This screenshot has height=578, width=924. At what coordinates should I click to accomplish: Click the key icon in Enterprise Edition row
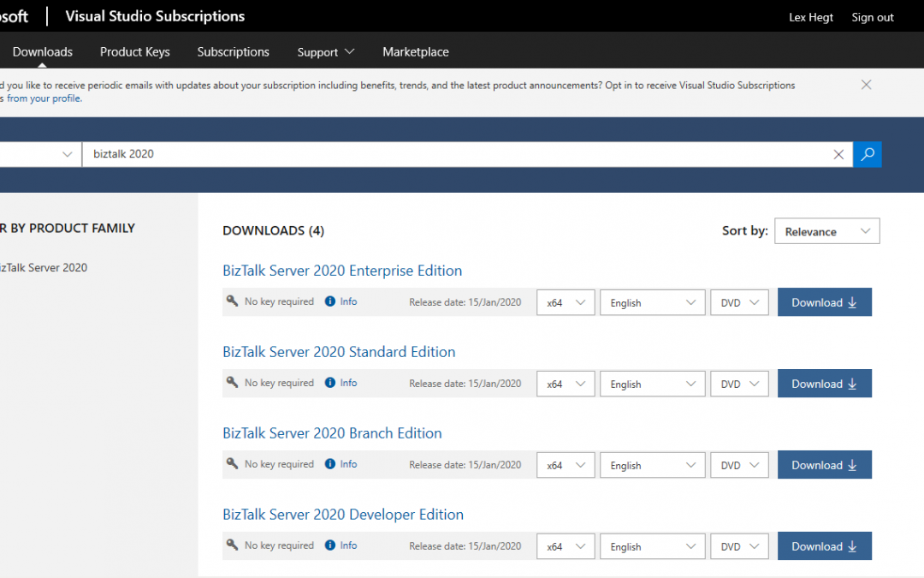[x=232, y=301]
